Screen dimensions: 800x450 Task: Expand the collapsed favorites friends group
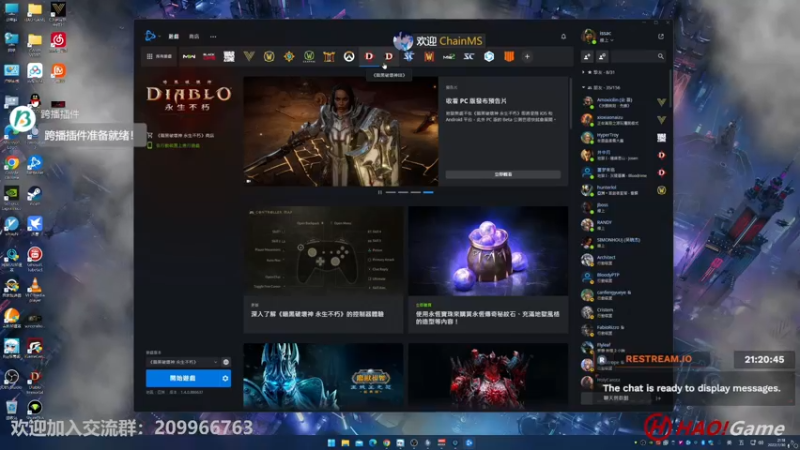click(x=584, y=72)
